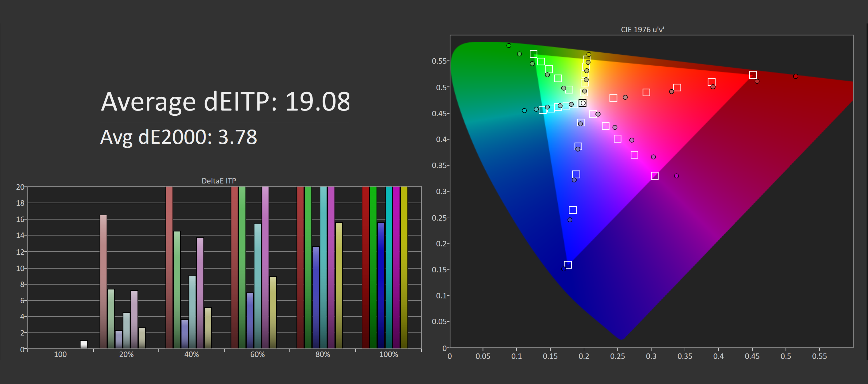Click the DeltaE ITP chart title
The width and height of the screenshot is (868, 384).
pyautogui.click(x=219, y=181)
